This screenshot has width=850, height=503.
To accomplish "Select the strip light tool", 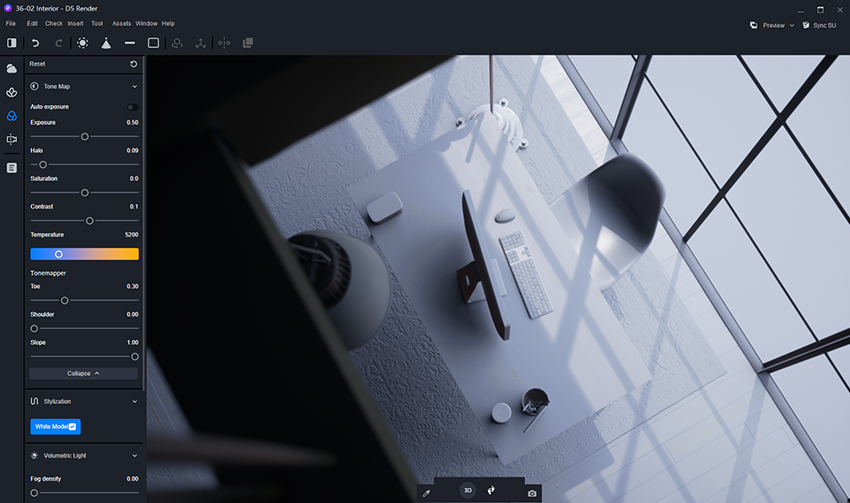I will (130, 43).
